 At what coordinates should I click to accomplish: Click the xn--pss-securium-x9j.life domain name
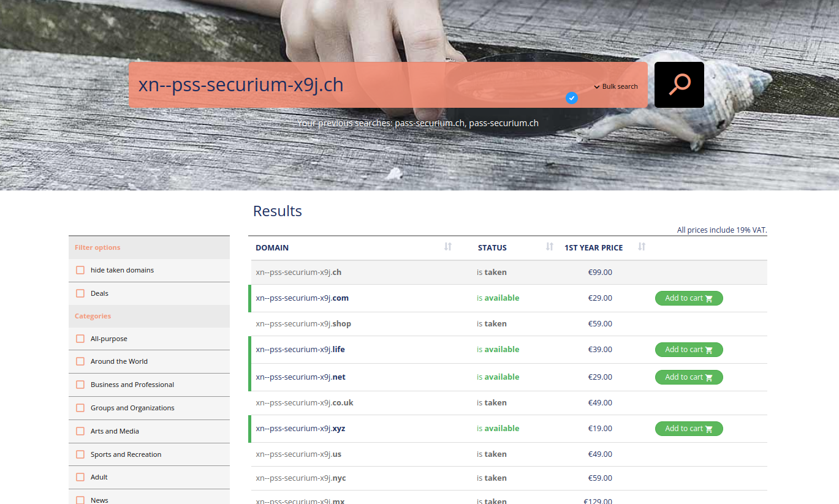[x=300, y=350]
